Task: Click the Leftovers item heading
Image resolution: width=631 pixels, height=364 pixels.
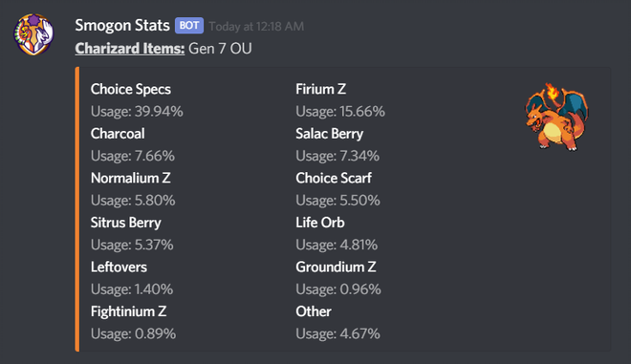Action: (119, 268)
